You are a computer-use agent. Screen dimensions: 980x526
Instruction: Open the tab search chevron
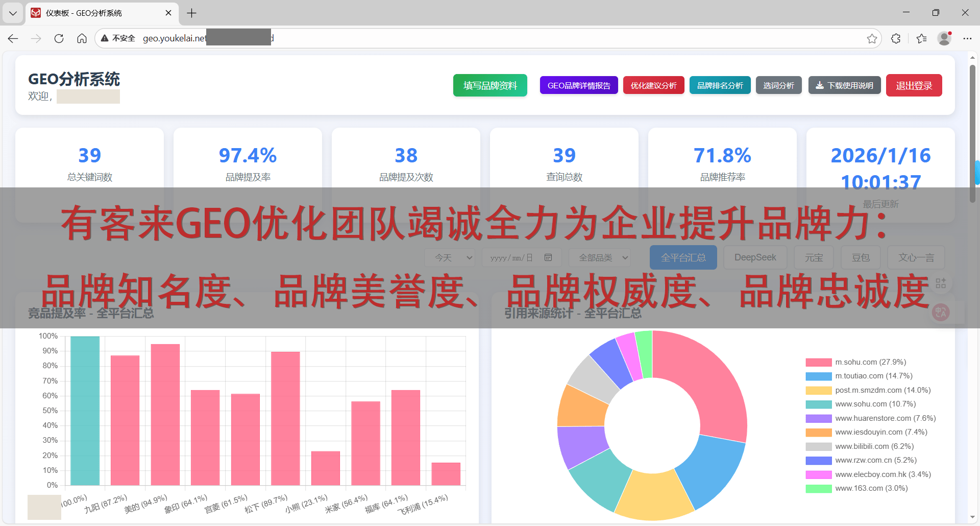point(13,13)
